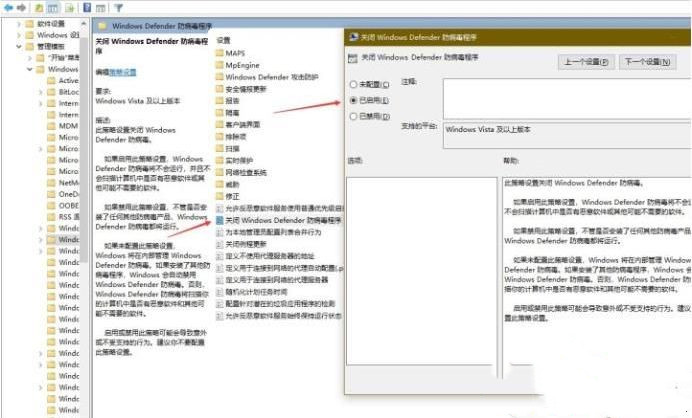Click the export list toolbar icon
Image resolution: width=692 pixels, height=418 pixels.
[70, 8]
